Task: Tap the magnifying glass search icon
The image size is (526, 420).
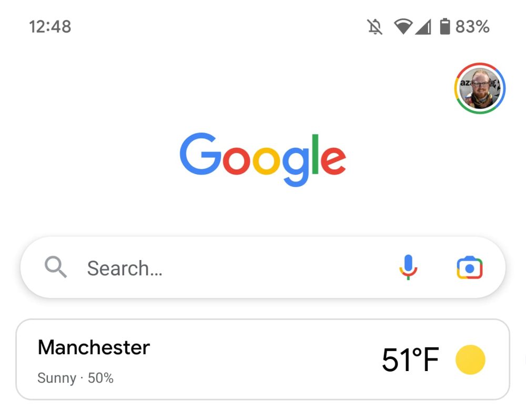Action: (x=56, y=268)
